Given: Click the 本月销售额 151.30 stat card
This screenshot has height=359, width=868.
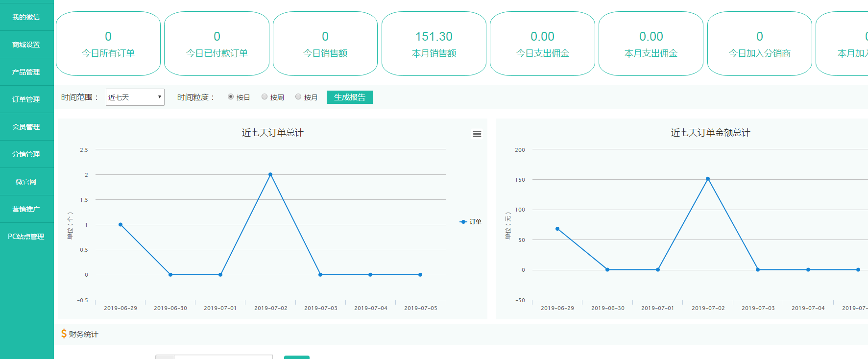Looking at the screenshot, I should (434, 44).
